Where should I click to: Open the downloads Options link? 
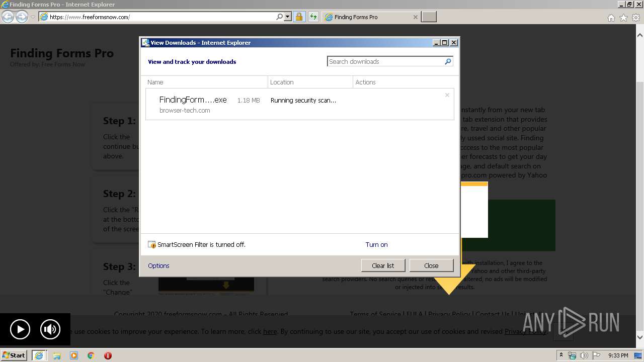pos(158,265)
